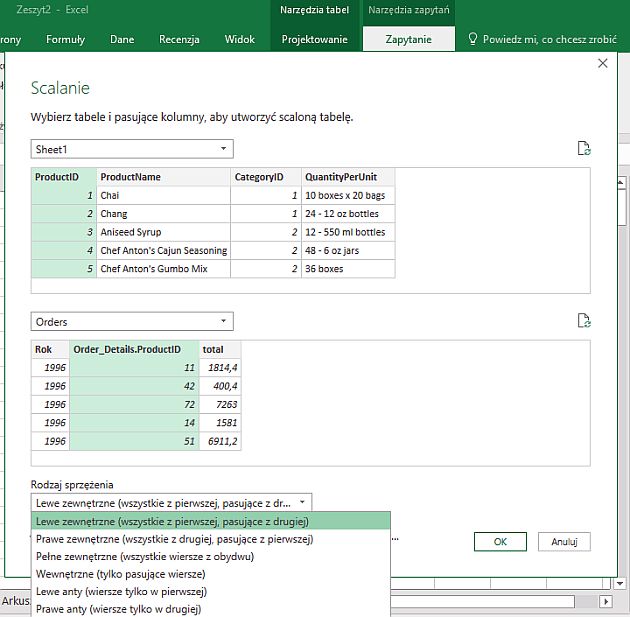Confirm merge with OK button

(500, 541)
